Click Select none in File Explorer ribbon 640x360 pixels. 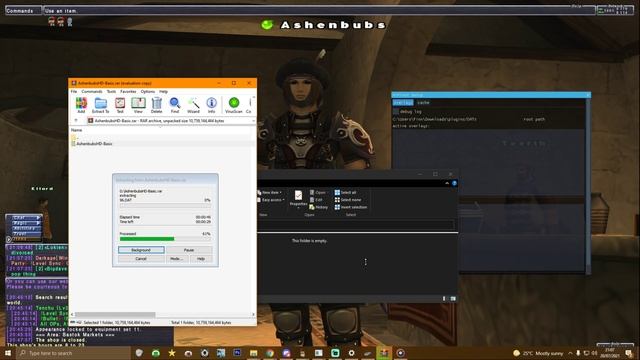pyautogui.click(x=348, y=200)
